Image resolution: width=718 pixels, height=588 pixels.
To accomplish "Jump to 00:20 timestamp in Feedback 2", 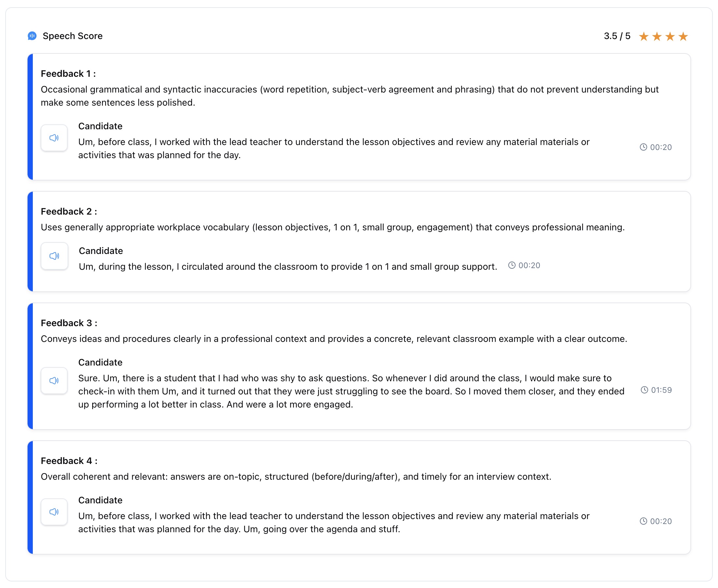I will pos(529,265).
